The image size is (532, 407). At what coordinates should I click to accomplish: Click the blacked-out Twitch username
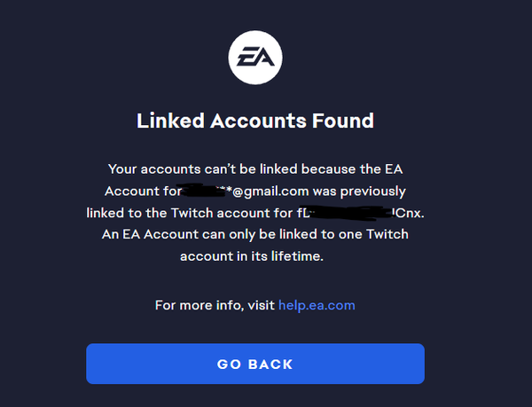350,213
